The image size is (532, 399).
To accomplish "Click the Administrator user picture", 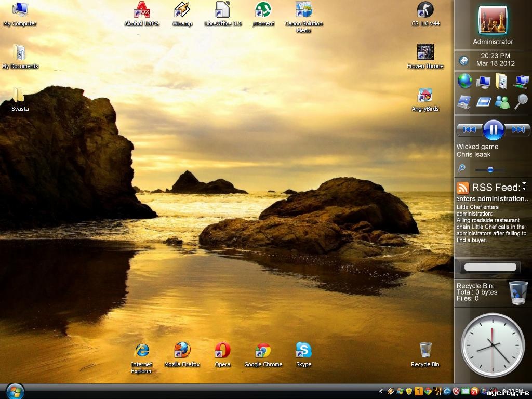I will (x=493, y=20).
